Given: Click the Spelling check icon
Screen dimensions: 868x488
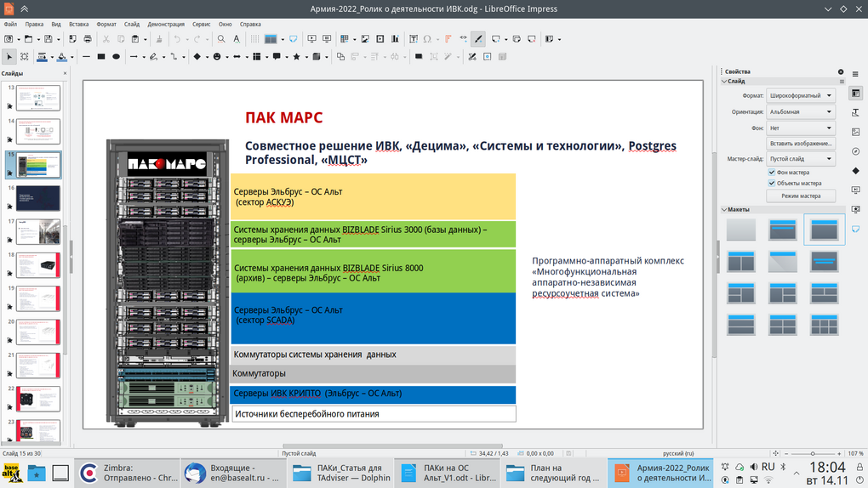Looking at the screenshot, I should click(x=237, y=39).
